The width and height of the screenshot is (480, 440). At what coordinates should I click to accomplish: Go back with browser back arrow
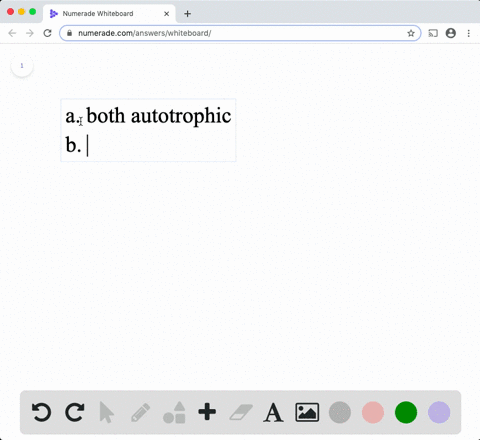click(12, 33)
